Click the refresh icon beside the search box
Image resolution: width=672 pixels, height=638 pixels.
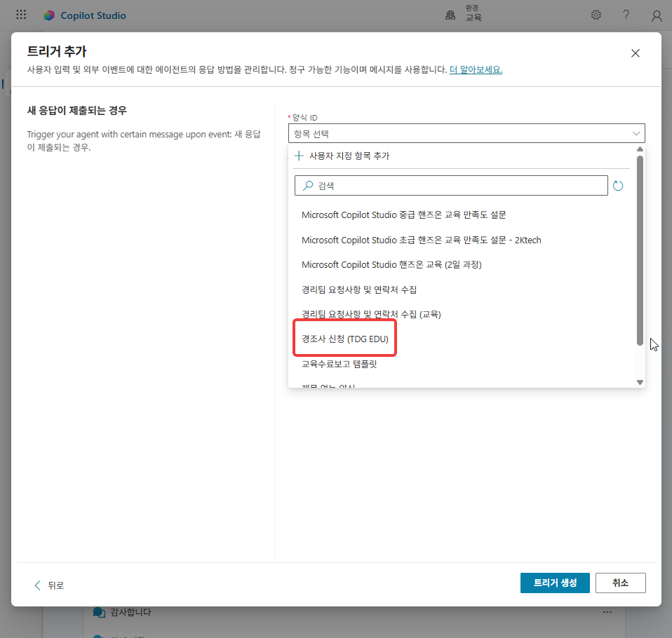[617, 186]
